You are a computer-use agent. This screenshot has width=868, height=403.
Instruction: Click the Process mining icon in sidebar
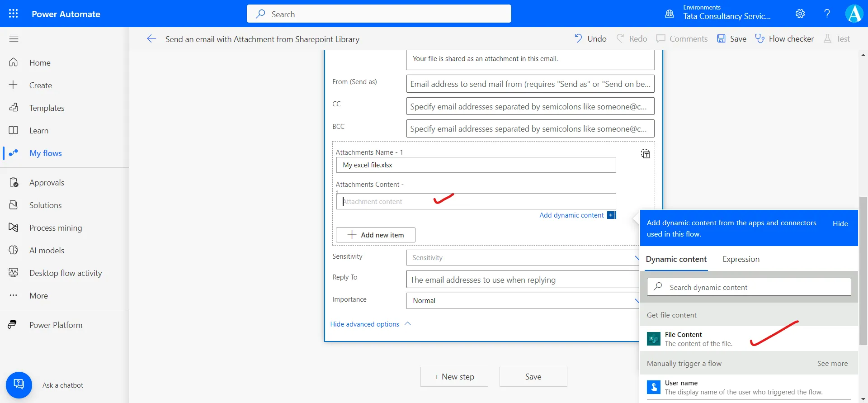[x=14, y=228]
